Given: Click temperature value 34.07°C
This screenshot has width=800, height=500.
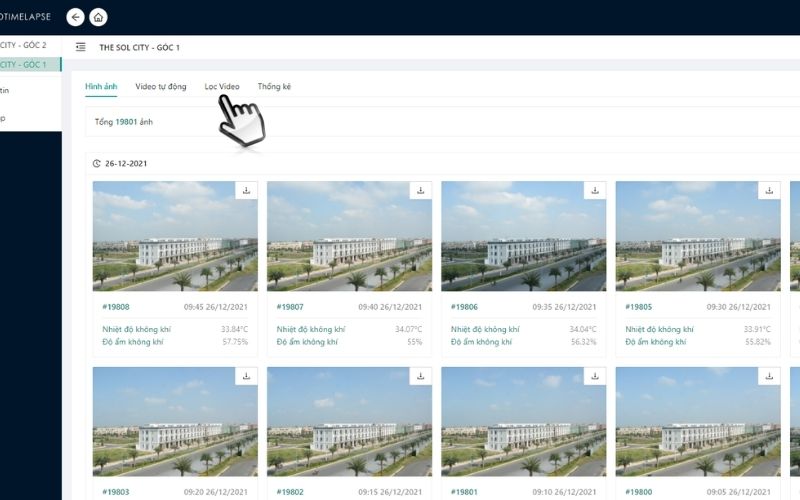Looking at the screenshot, I should coord(409,329).
